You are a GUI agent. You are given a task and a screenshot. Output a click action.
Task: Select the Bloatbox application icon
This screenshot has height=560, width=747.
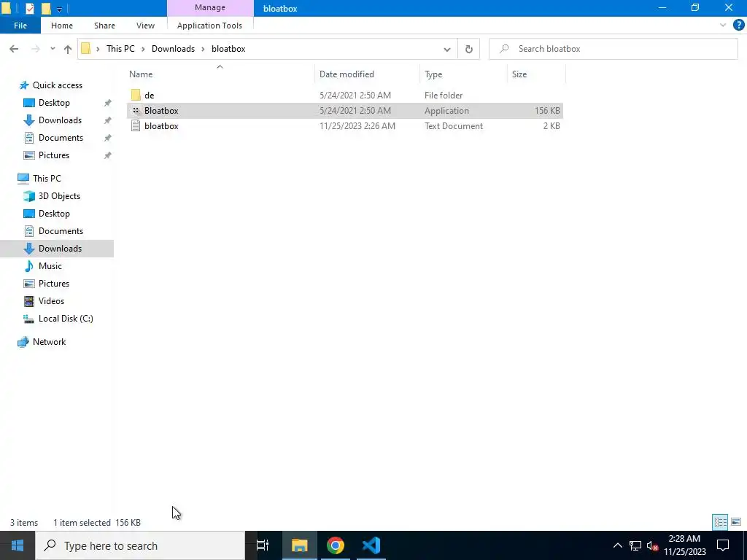136,111
